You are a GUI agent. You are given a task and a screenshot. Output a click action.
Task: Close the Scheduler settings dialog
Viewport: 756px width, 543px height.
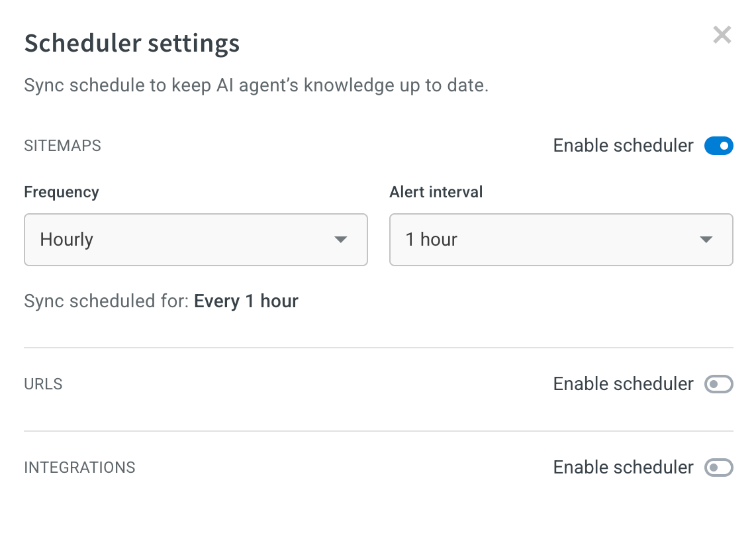pyautogui.click(x=722, y=35)
